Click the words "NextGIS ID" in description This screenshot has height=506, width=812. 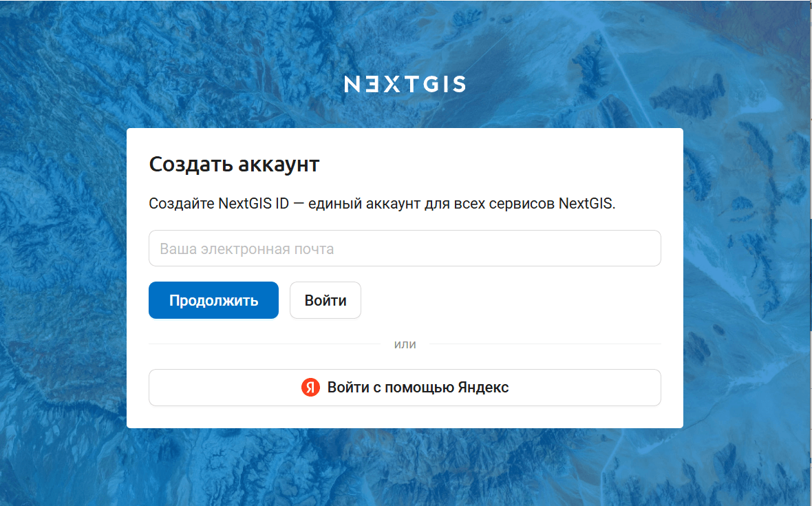254,204
